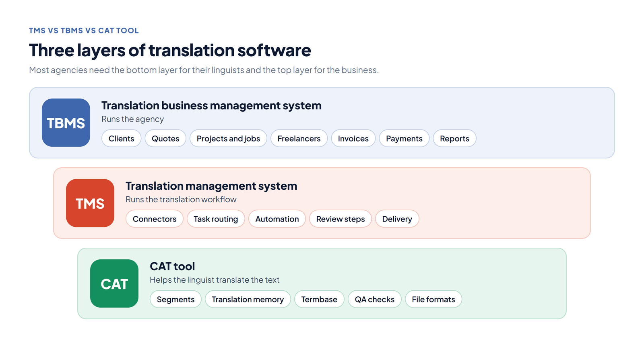The width and height of the screenshot is (644, 345).
Task: Open the Reports pill
Action: tap(454, 138)
